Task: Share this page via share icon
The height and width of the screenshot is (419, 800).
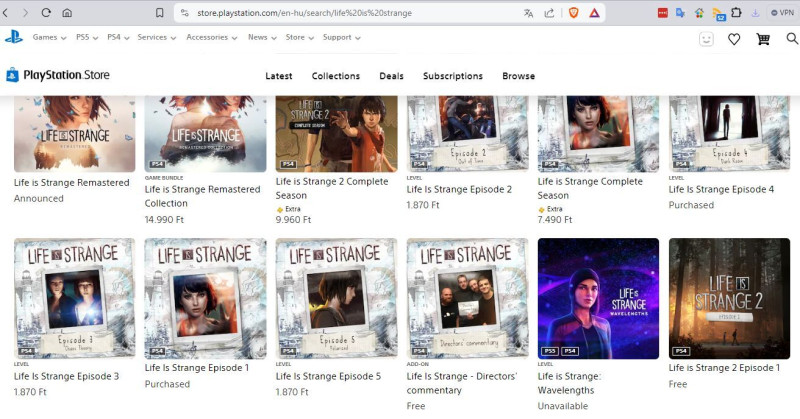Action: (x=549, y=13)
